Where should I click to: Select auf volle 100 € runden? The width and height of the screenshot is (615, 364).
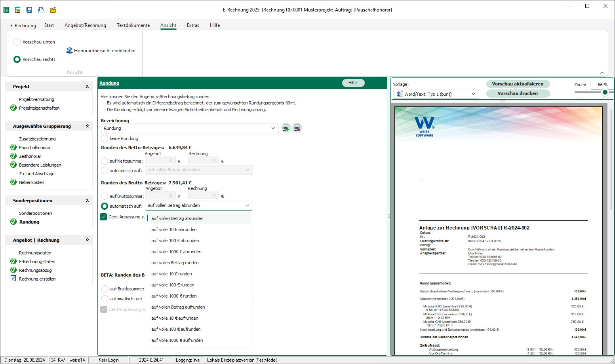[x=199, y=285]
